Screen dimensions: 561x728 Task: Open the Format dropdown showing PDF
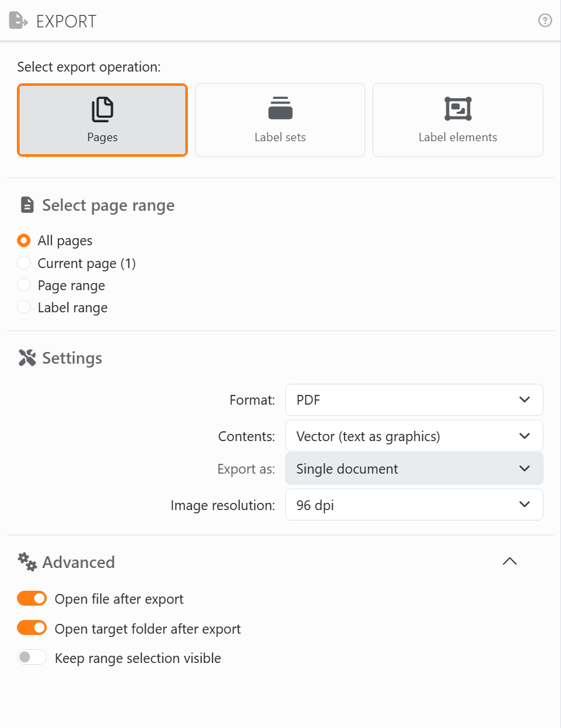pyautogui.click(x=414, y=399)
